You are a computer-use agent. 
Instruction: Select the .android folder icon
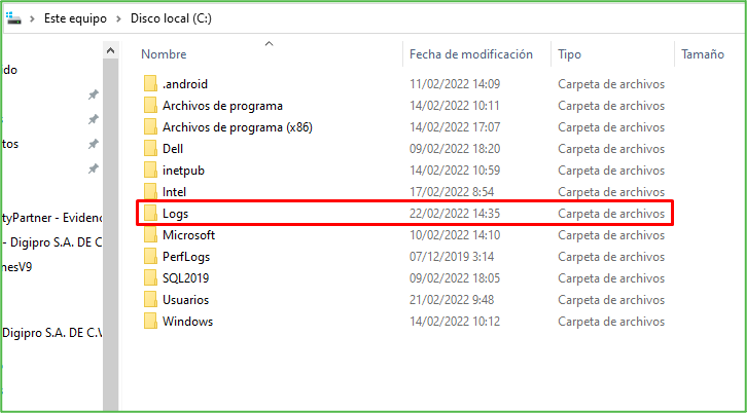tap(150, 84)
